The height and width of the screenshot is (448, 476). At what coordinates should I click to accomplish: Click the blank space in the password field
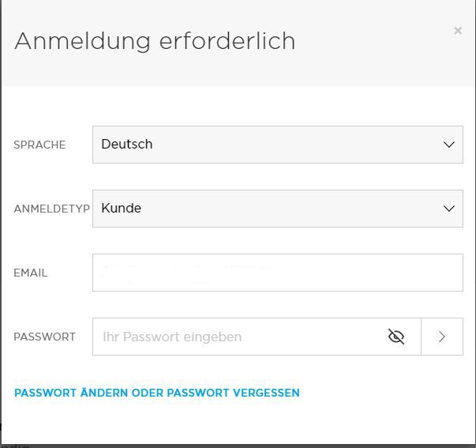[316, 337]
